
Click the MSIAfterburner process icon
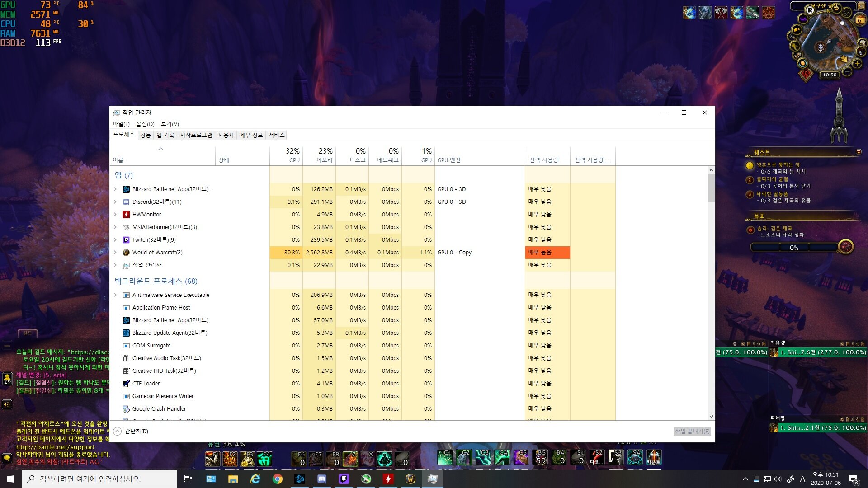pos(126,227)
